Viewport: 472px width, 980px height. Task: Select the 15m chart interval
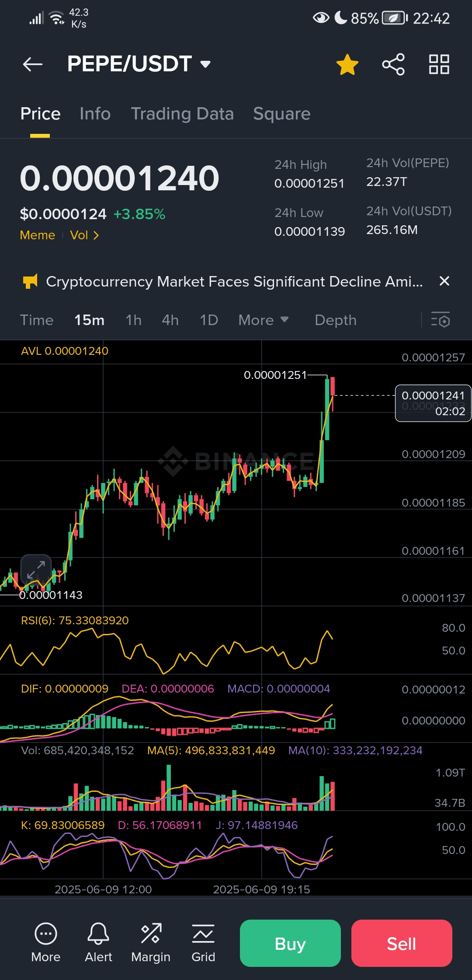point(89,320)
